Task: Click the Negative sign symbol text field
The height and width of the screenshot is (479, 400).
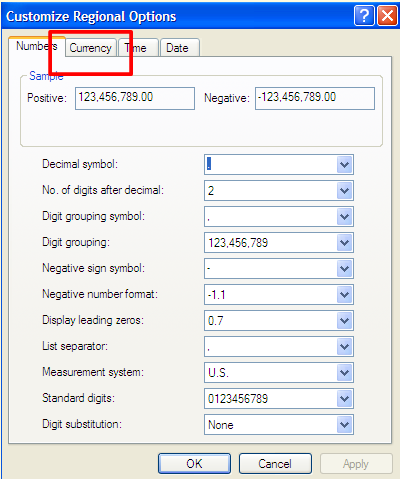Action: click(x=270, y=269)
